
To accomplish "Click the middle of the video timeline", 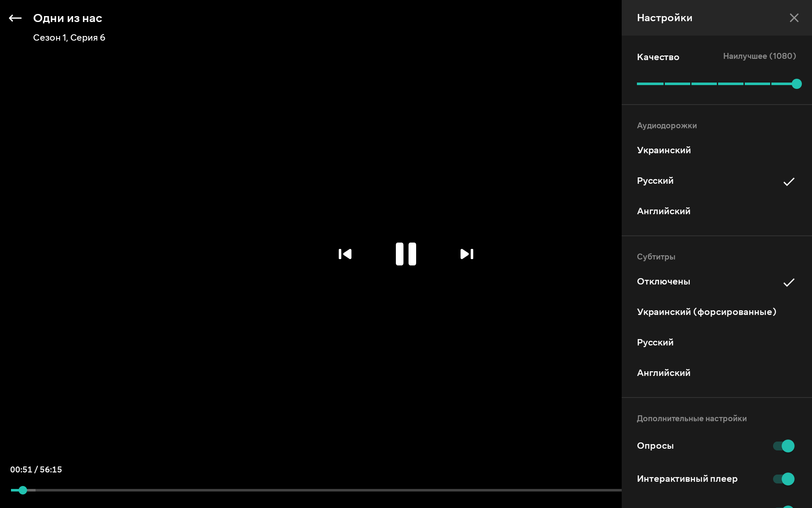I will [316, 490].
